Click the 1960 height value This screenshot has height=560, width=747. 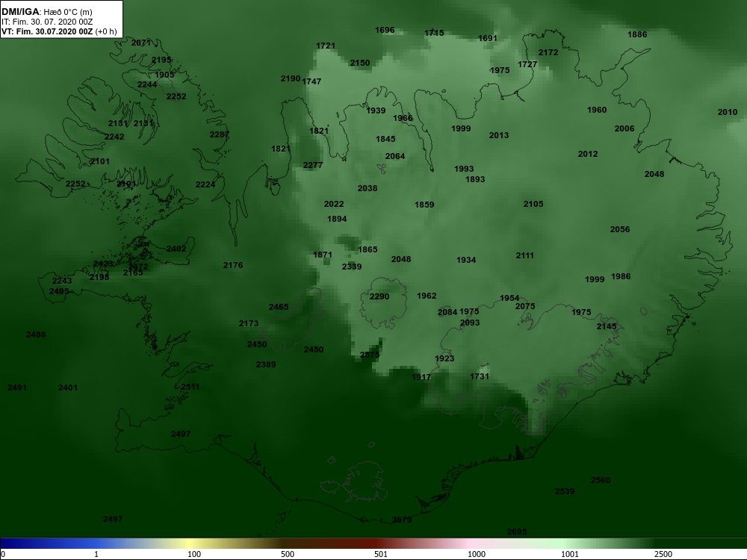tap(597, 110)
